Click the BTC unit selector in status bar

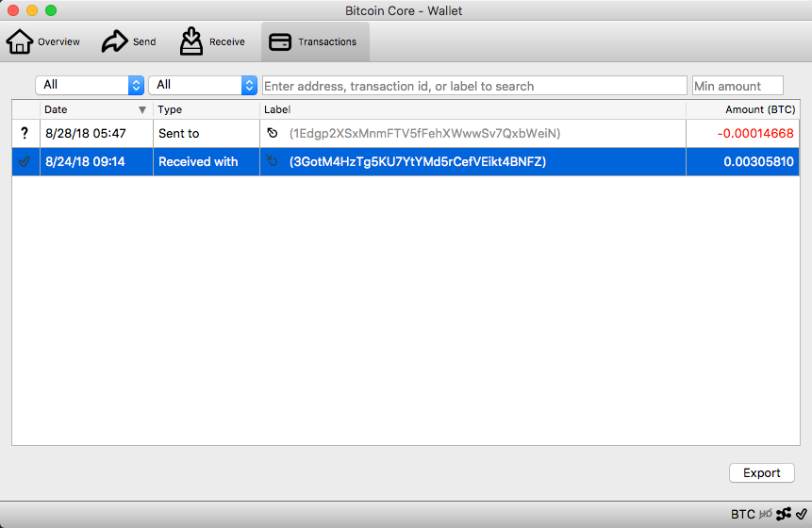[x=742, y=514]
